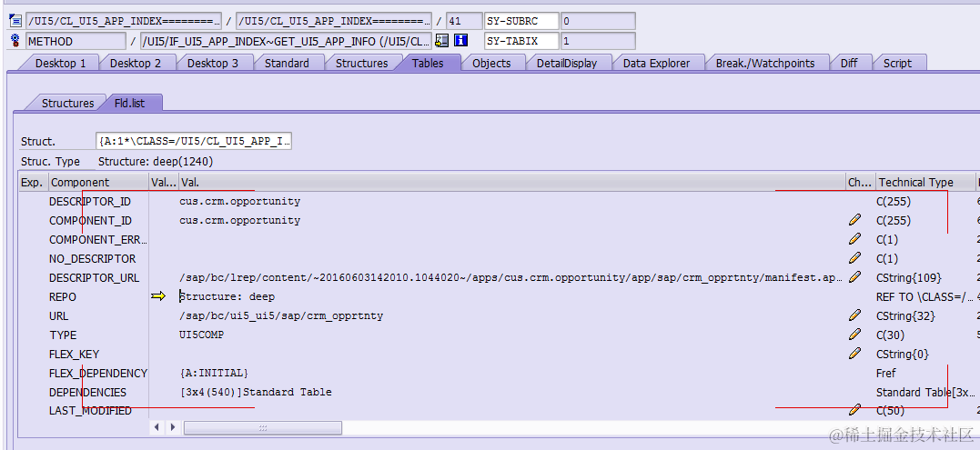Open the Script tab
This screenshot has width=980, height=450.
coord(897,63)
